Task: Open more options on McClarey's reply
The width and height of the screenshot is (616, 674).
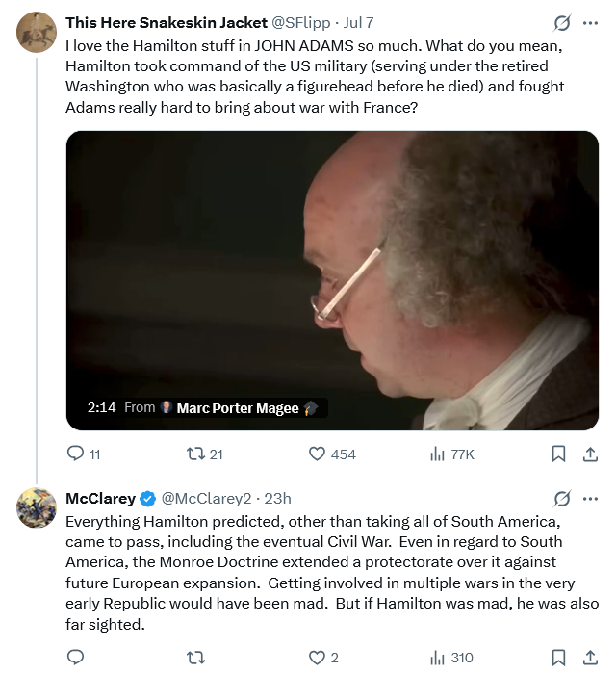Action: (x=590, y=499)
